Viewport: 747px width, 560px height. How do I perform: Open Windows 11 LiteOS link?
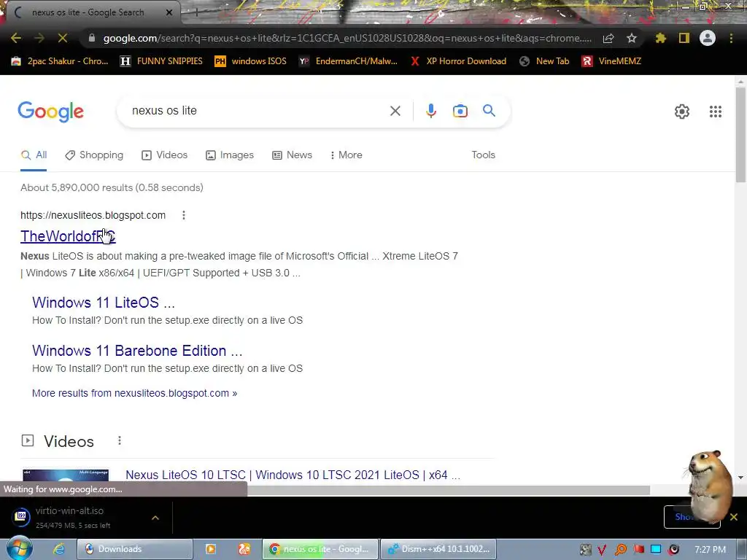104,303
